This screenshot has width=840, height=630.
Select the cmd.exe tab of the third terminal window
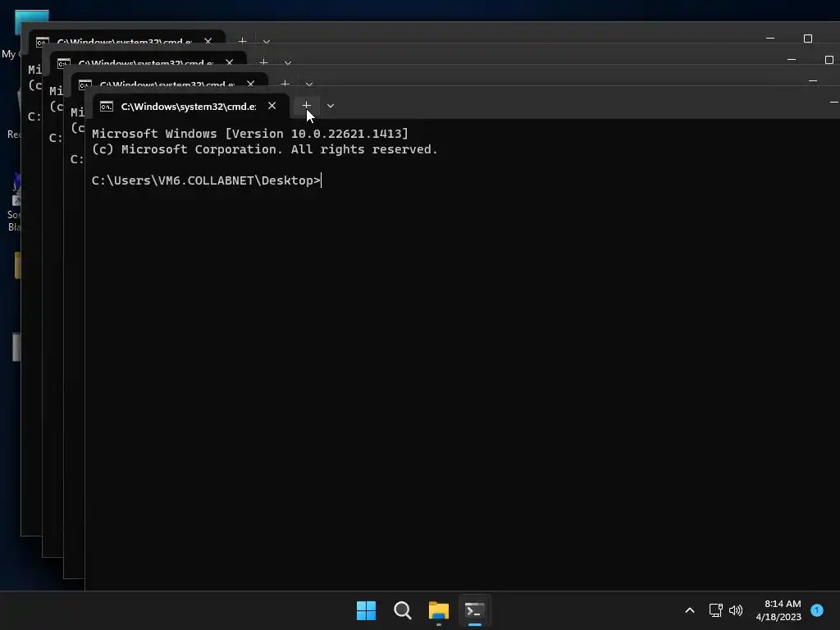(x=148, y=60)
